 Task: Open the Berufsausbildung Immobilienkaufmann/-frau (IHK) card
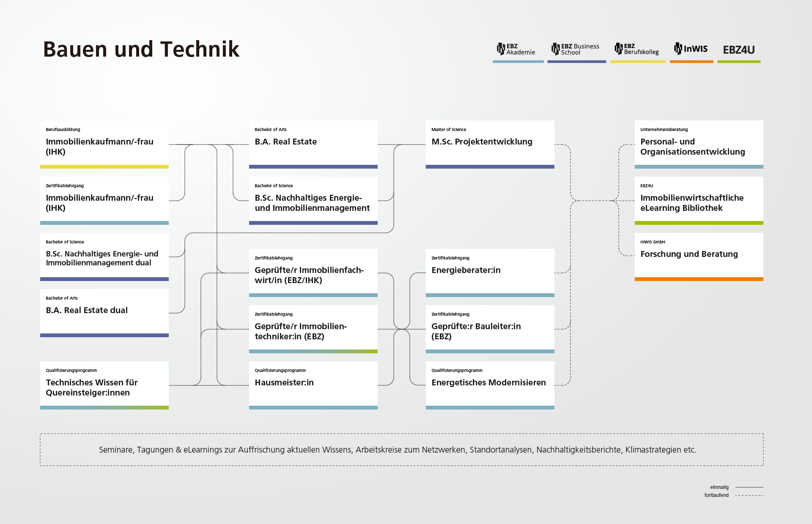[104, 145]
